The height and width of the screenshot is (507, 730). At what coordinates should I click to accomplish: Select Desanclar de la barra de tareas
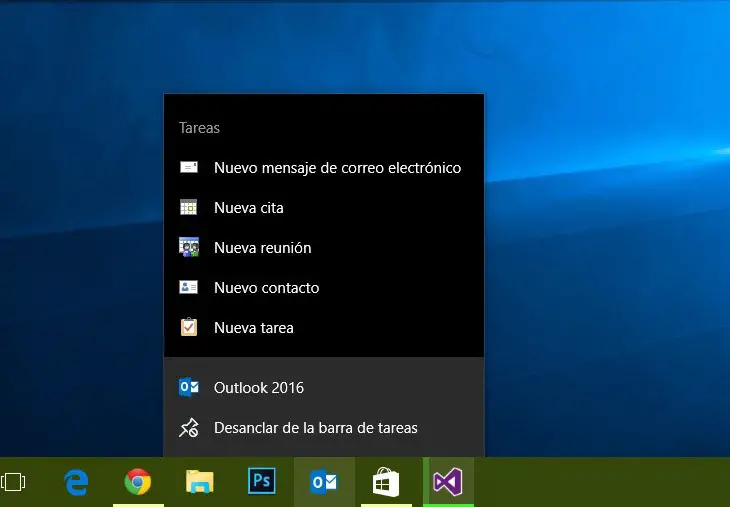click(x=324, y=428)
